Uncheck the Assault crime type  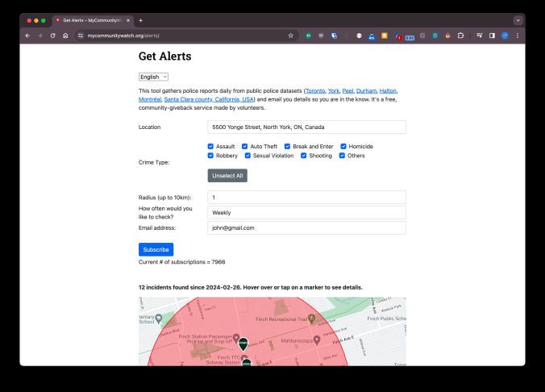click(211, 146)
